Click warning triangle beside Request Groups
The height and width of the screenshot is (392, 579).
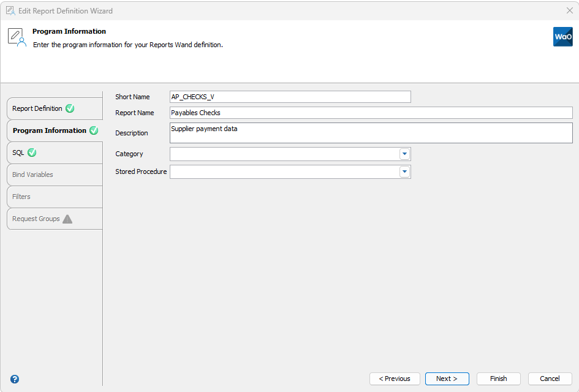(x=67, y=219)
